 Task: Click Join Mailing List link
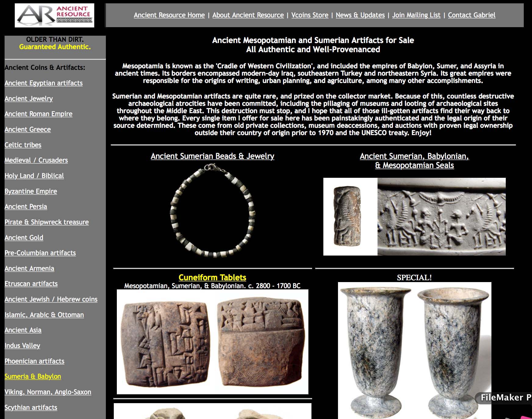click(416, 15)
